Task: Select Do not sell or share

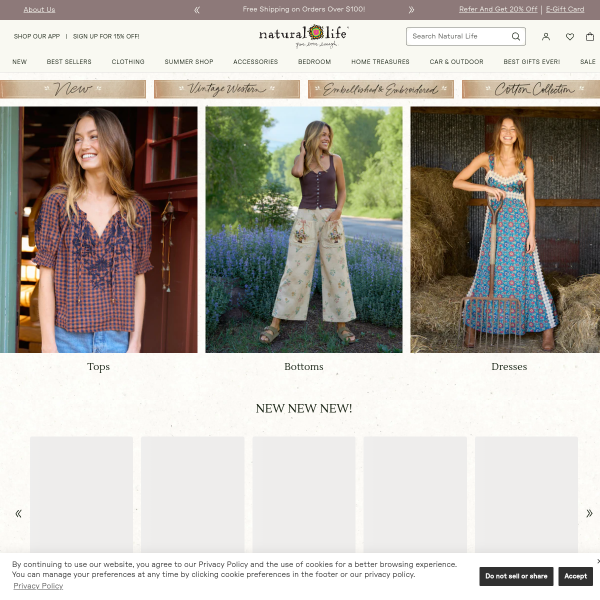Action: tap(516, 576)
